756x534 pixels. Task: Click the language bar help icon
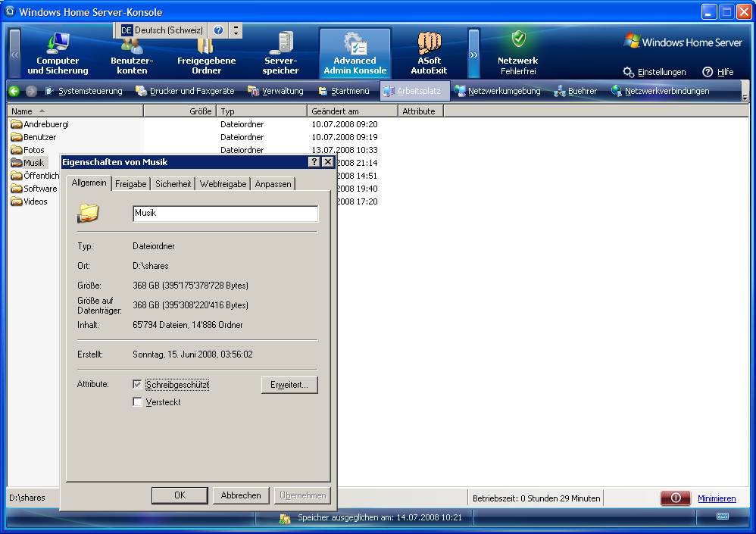[218, 30]
